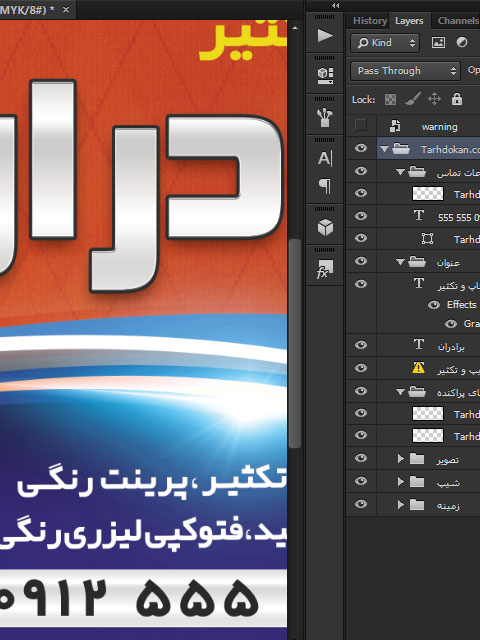The width and height of the screenshot is (480, 640).
Task: Click the warning layer document icon
Action: point(395,126)
